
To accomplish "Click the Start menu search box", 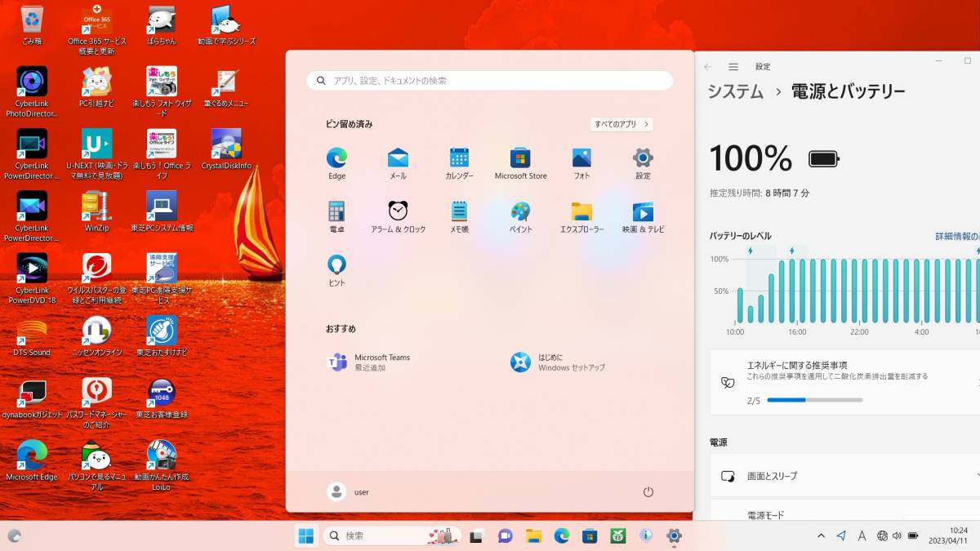I will [x=490, y=81].
